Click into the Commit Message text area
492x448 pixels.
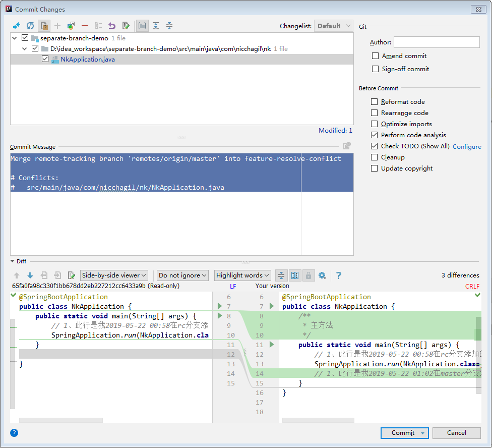[x=182, y=204]
